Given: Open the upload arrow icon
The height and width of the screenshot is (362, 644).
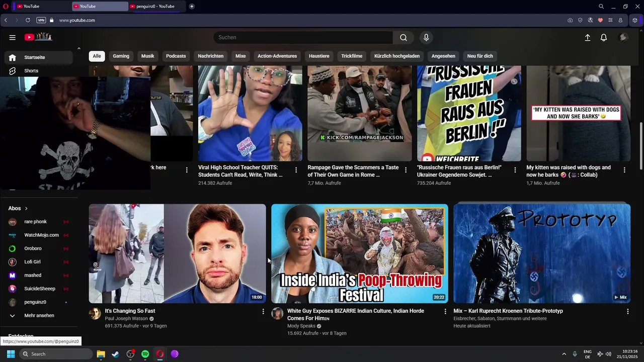Looking at the screenshot, I should 587,37.
